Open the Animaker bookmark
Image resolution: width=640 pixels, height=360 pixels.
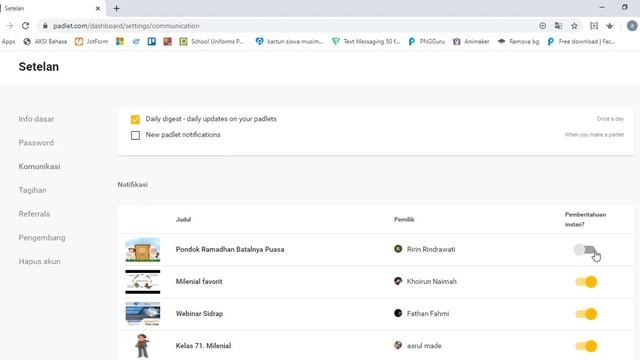471,42
